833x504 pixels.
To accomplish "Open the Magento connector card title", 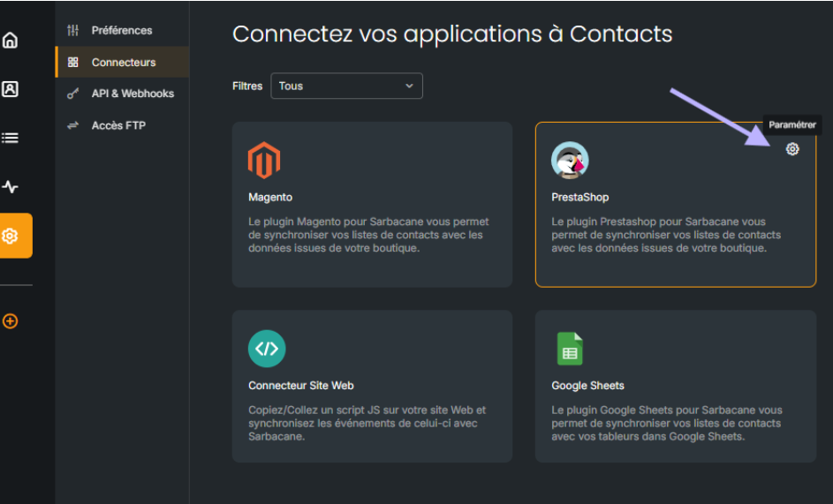I will (270, 197).
